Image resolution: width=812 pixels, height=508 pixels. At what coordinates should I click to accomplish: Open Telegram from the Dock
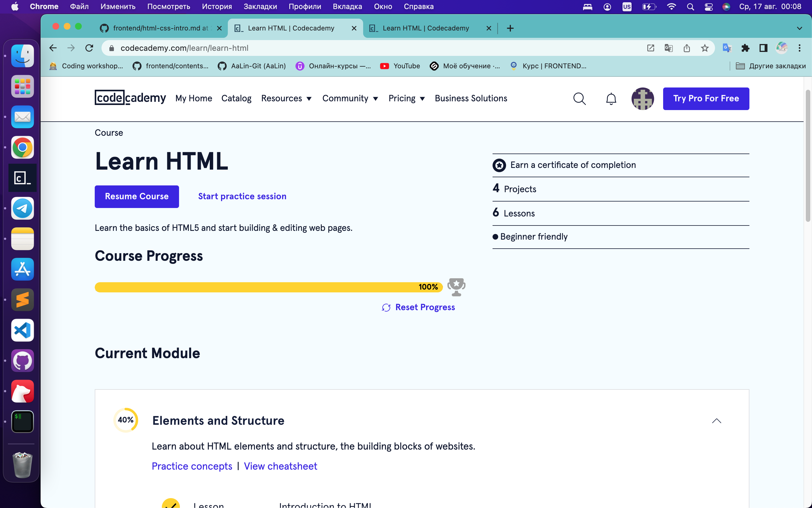click(23, 208)
